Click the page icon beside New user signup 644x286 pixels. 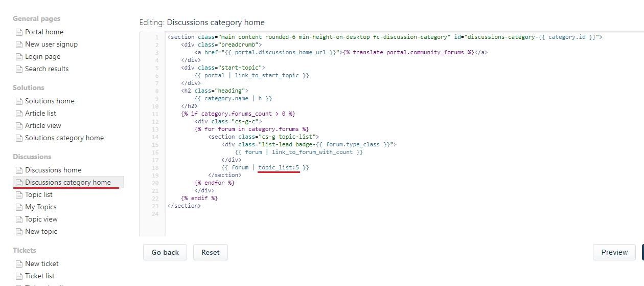(19, 45)
